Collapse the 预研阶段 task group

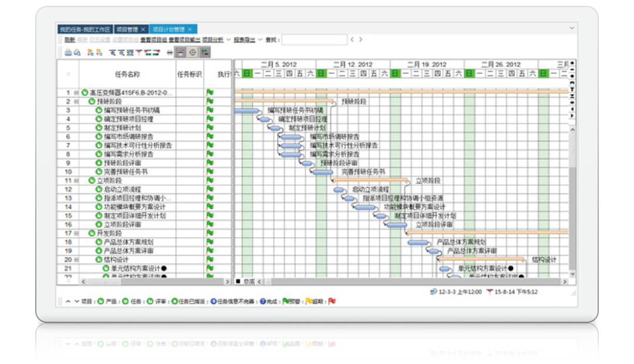pyautogui.click(x=76, y=102)
